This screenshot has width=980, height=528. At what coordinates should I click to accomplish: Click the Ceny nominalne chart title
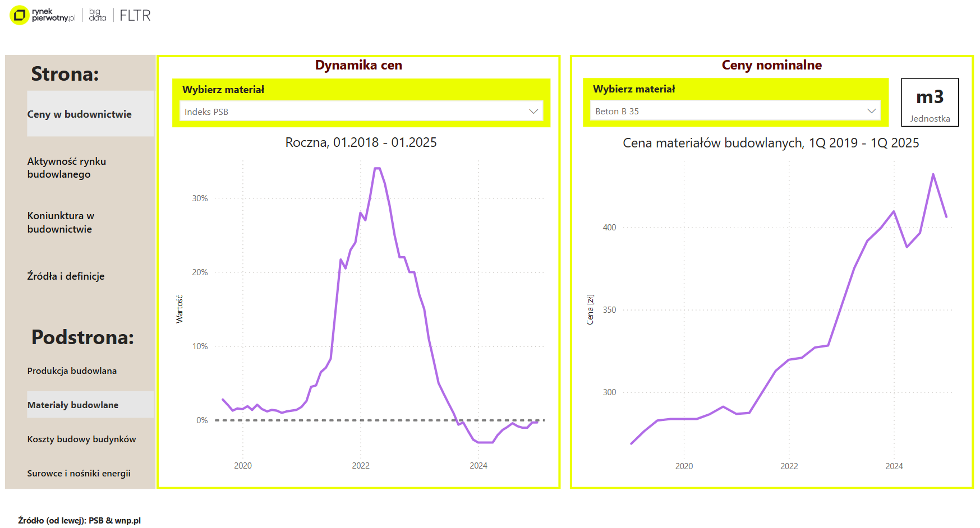click(x=771, y=65)
